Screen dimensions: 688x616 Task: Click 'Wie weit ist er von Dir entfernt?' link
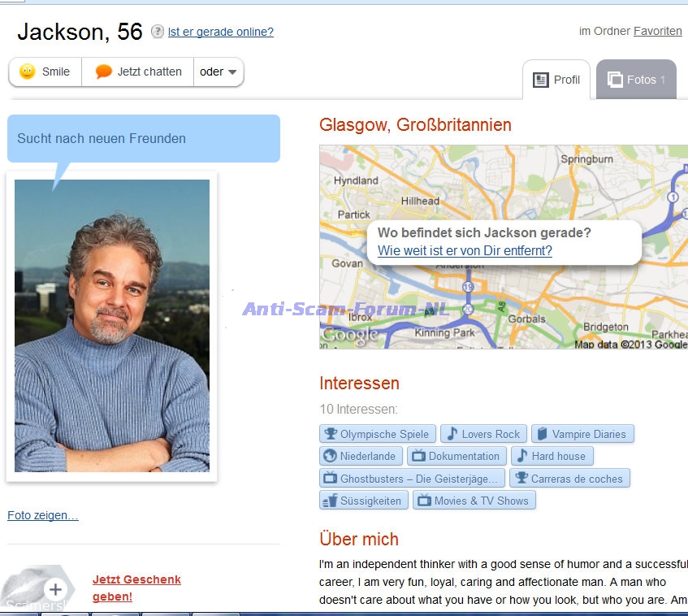click(465, 250)
